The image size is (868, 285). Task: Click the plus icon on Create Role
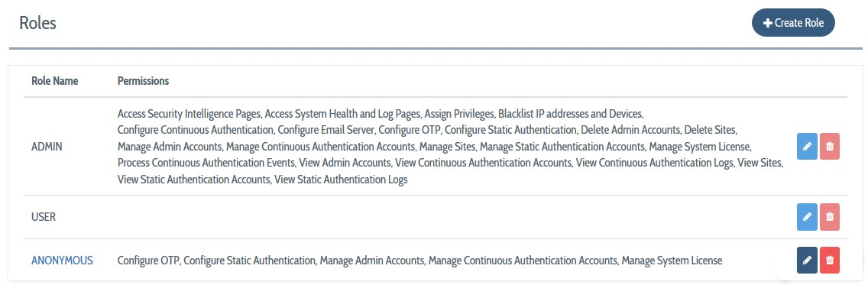(x=768, y=23)
